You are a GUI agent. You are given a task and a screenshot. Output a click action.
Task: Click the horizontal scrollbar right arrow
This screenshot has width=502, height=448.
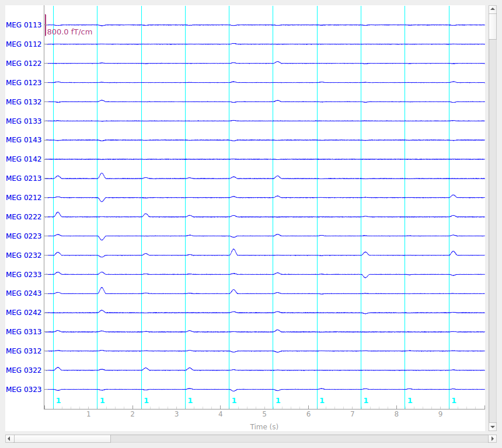(x=493, y=439)
